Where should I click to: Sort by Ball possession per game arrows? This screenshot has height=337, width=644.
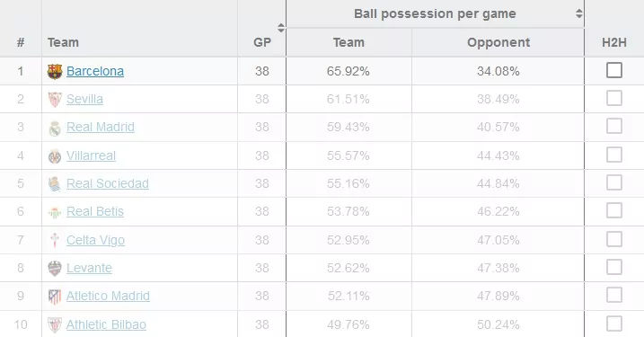click(578, 13)
